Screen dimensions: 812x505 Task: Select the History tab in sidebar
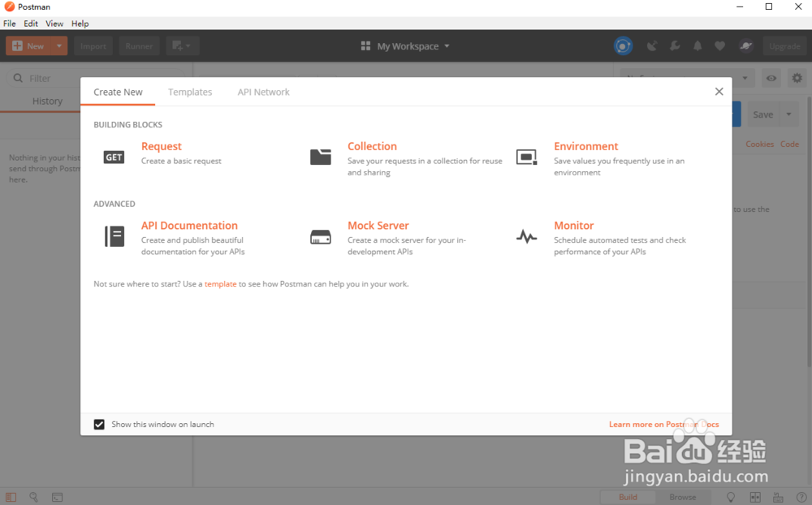47,101
